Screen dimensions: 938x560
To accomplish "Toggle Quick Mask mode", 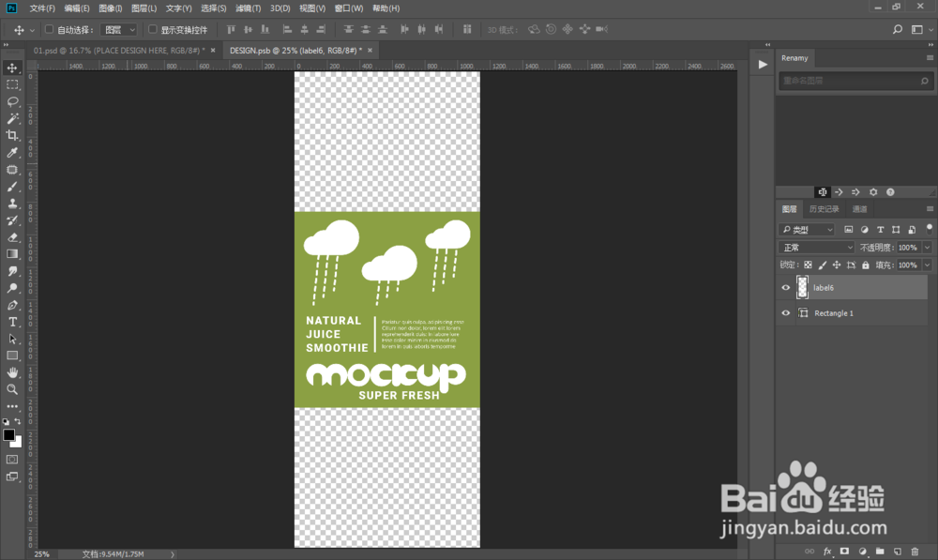I will (x=12, y=460).
